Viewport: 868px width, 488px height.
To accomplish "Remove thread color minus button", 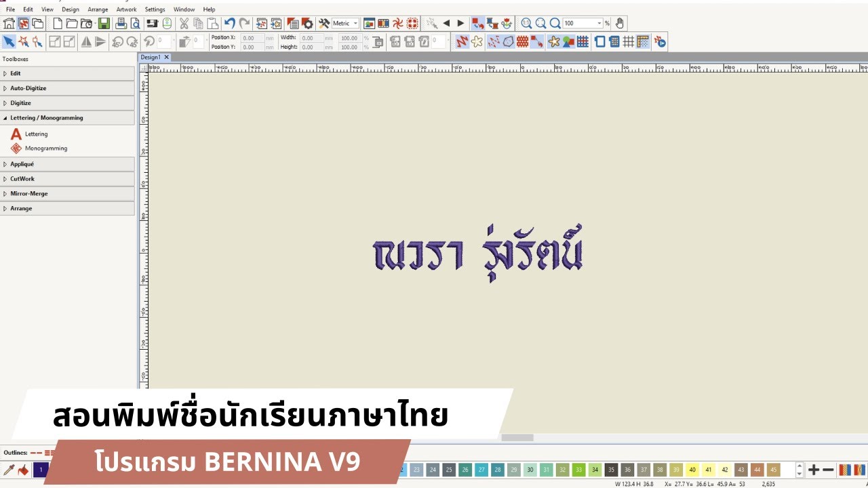I will pos(828,470).
